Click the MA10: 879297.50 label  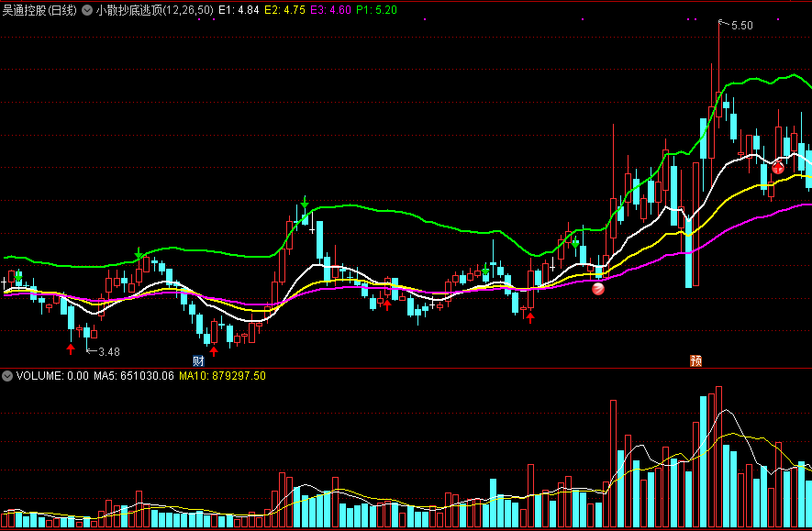(x=222, y=376)
